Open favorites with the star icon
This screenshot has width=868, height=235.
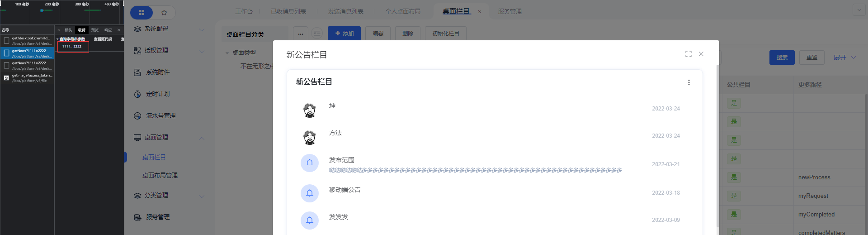(164, 13)
